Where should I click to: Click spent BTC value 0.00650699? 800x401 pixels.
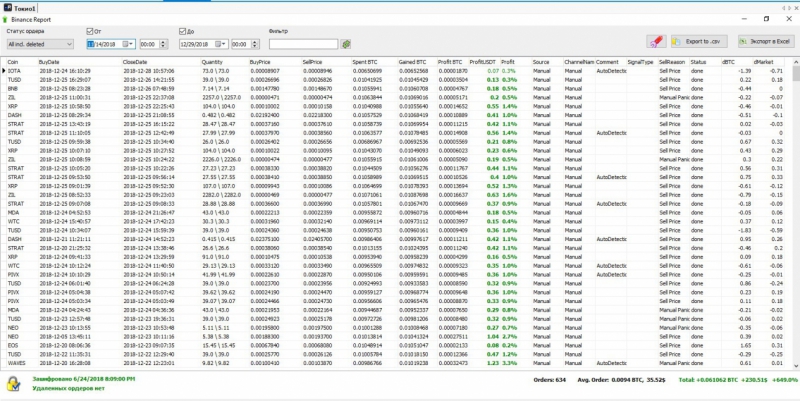coord(367,71)
